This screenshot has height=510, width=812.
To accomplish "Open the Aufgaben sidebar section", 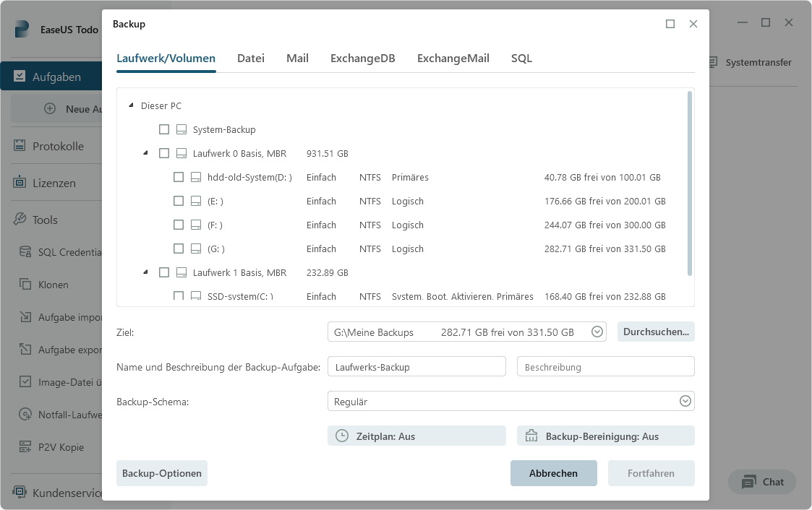I will tap(51, 77).
